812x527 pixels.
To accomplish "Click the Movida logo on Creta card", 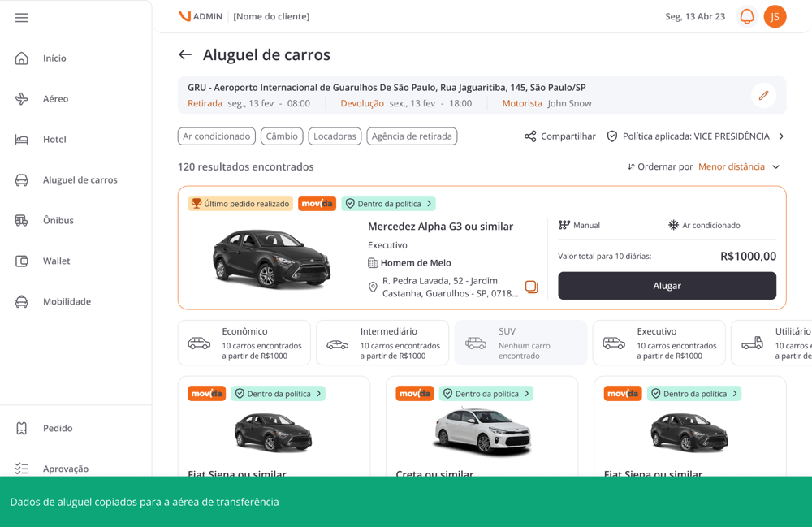I will (x=414, y=394).
